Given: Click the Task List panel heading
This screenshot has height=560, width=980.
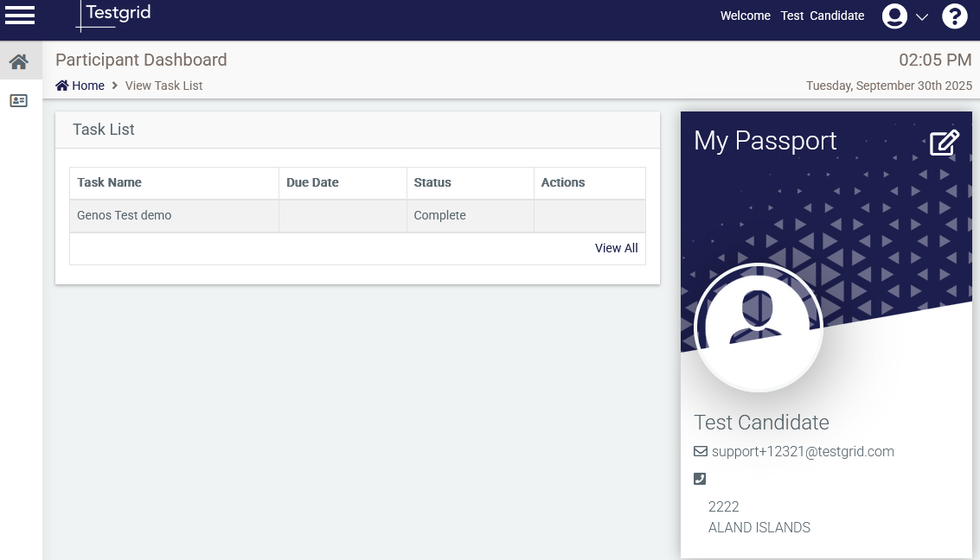Looking at the screenshot, I should tap(104, 130).
